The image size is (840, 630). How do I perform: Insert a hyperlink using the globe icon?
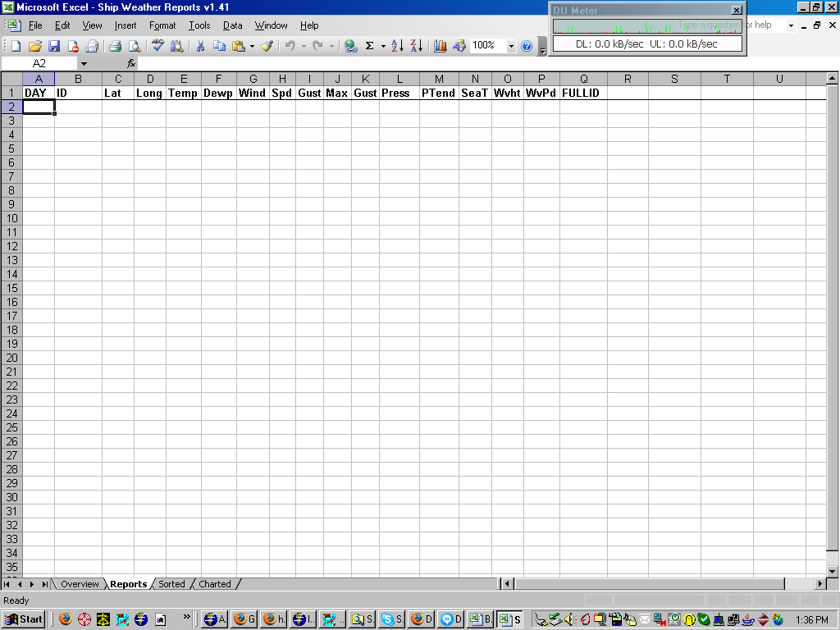point(350,46)
